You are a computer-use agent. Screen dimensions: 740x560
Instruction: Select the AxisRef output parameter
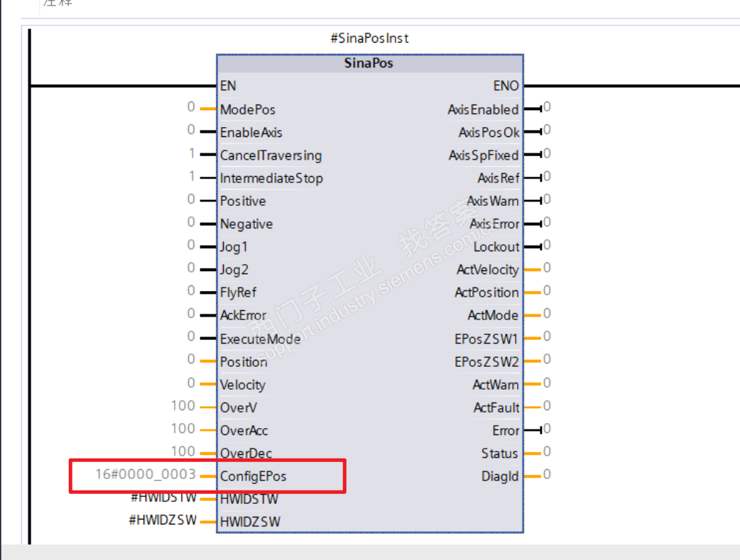pyautogui.click(x=499, y=178)
